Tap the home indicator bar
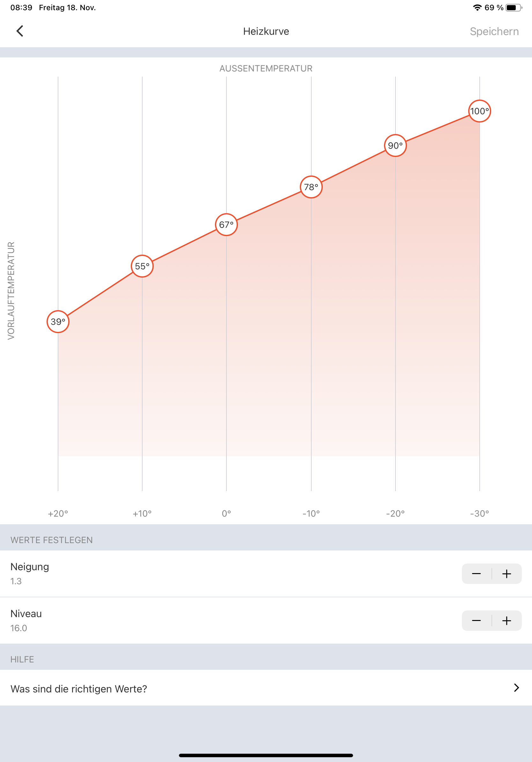Image resolution: width=532 pixels, height=762 pixels. (266, 755)
